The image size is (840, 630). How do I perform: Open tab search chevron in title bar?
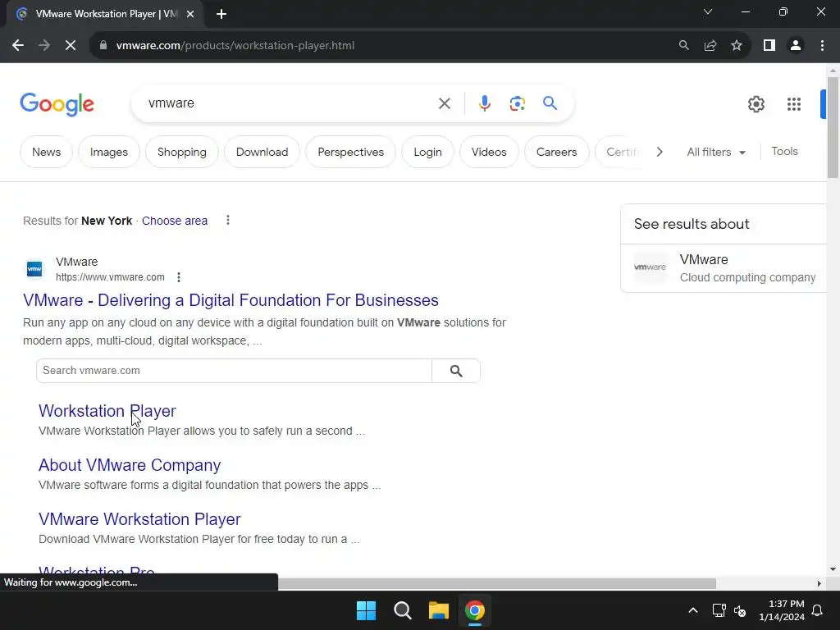pos(708,11)
